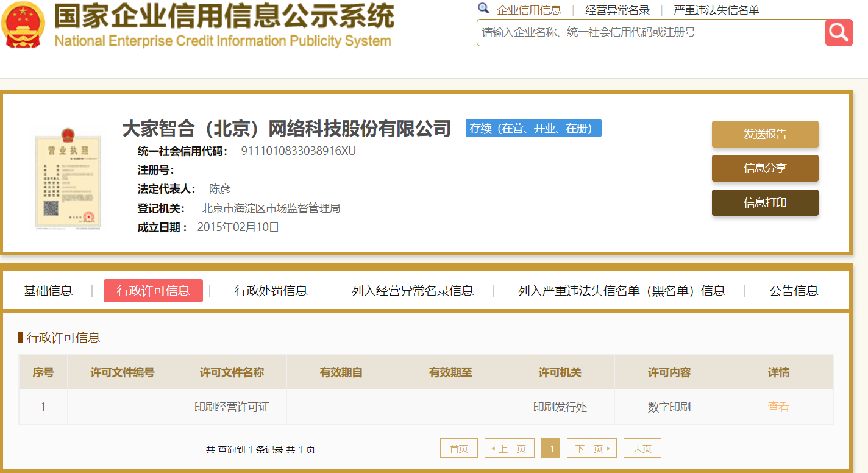
Task: Click the site title 国家企业信用信息公示系统
Action: click(x=224, y=16)
